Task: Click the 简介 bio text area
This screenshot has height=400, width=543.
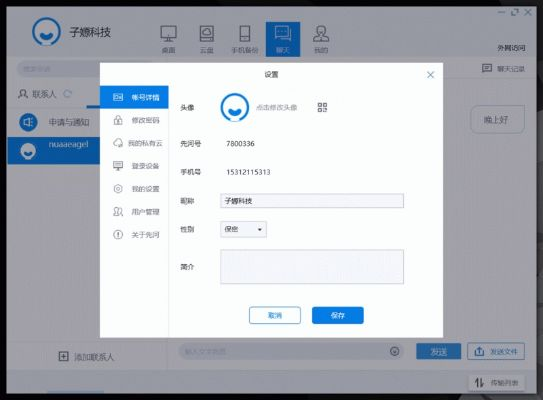Action: pyautogui.click(x=312, y=267)
